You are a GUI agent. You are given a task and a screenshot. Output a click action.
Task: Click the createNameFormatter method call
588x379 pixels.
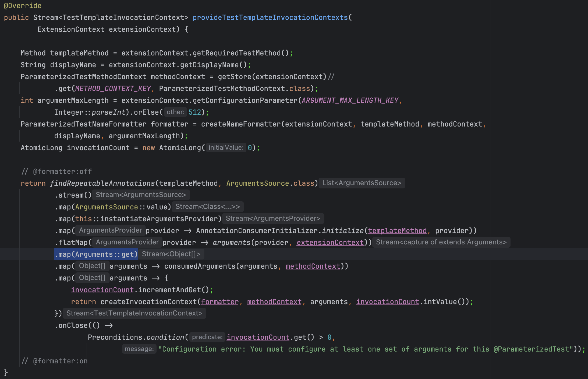click(241, 124)
